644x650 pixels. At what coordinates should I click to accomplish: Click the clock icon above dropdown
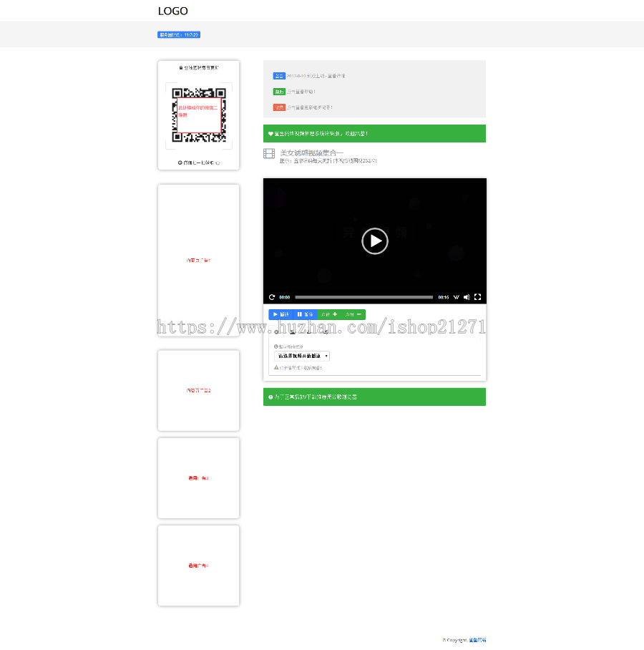276,346
